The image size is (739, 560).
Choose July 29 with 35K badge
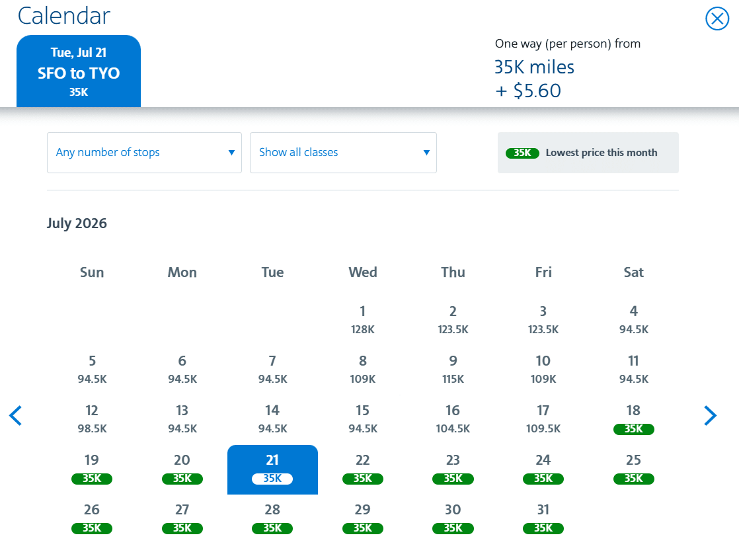tap(362, 518)
